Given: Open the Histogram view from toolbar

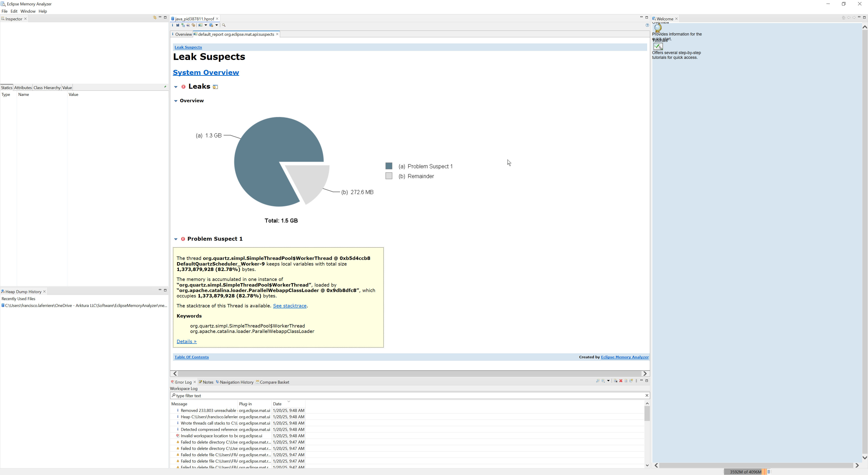Looking at the screenshot, I should [x=178, y=25].
